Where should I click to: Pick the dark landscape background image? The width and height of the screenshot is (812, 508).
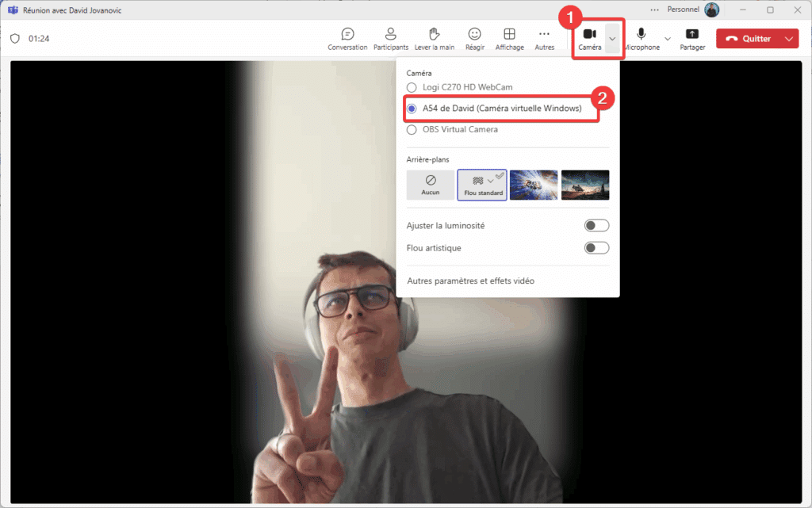tap(585, 185)
